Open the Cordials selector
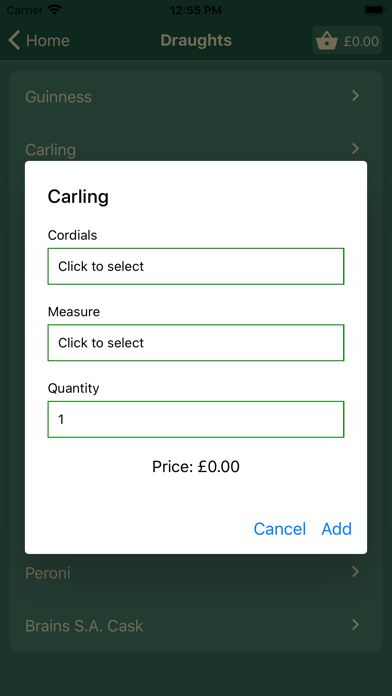 coord(196,266)
